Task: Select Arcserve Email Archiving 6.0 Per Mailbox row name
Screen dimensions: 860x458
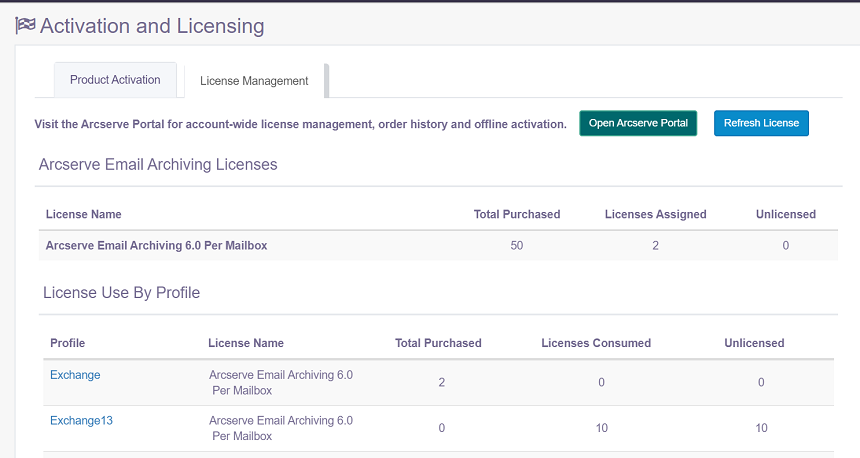Action: 156,246
